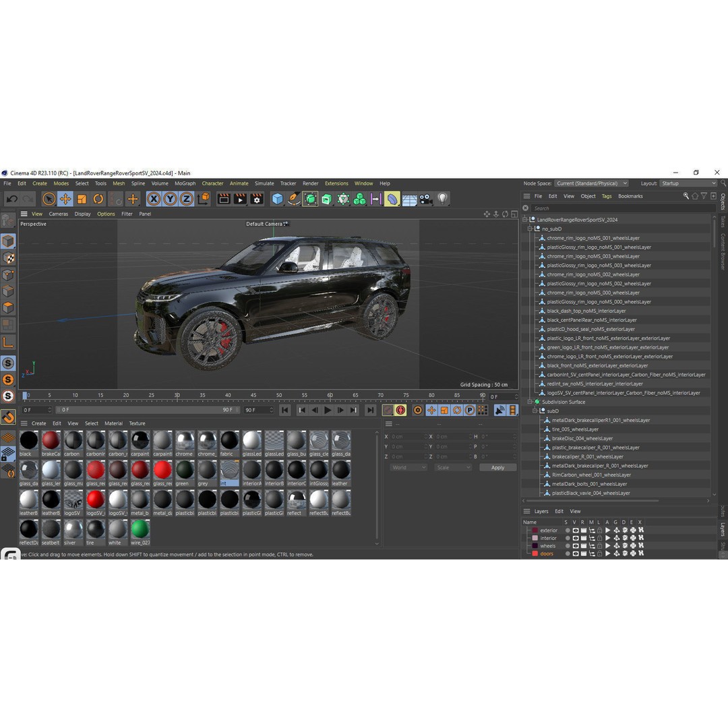Click Render View clapperboard icon

224,199
